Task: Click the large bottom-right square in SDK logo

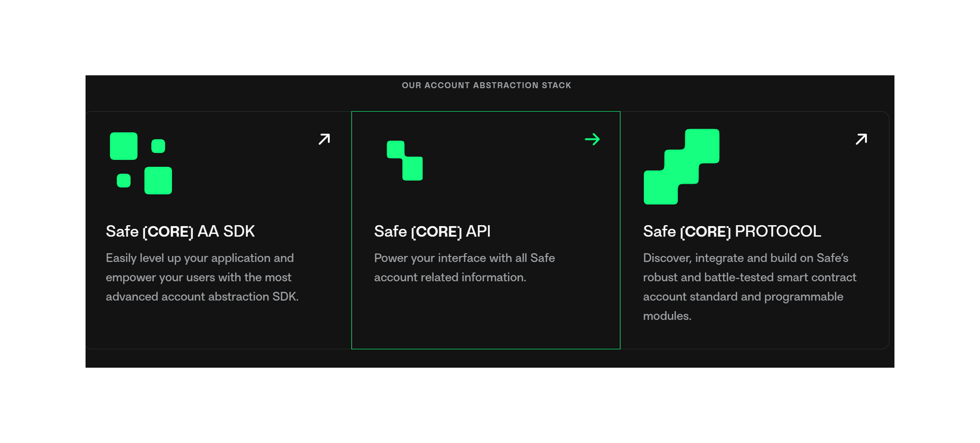Action: (158, 181)
